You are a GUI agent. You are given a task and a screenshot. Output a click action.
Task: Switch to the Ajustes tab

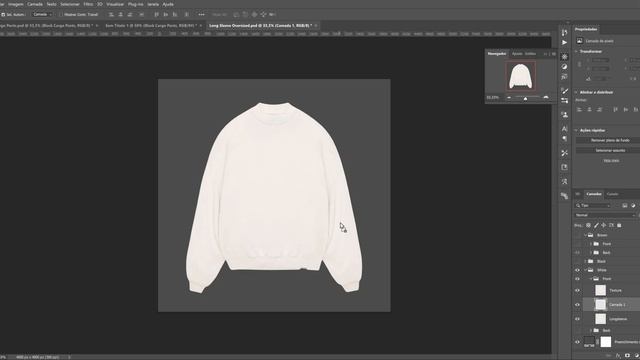coord(517,53)
